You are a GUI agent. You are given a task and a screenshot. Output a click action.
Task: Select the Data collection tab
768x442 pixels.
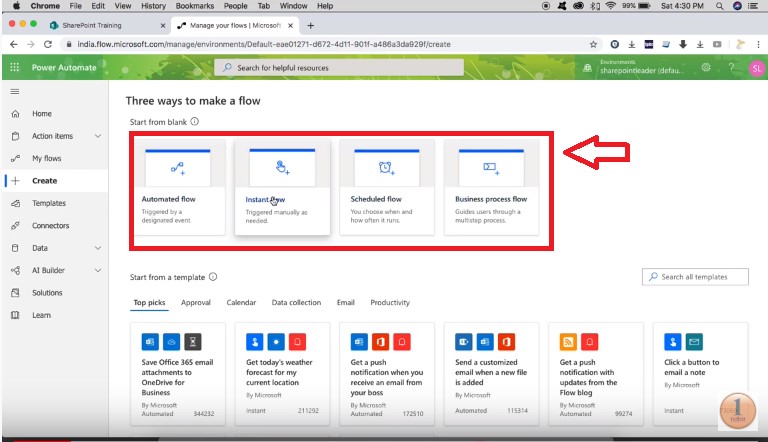click(x=296, y=302)
